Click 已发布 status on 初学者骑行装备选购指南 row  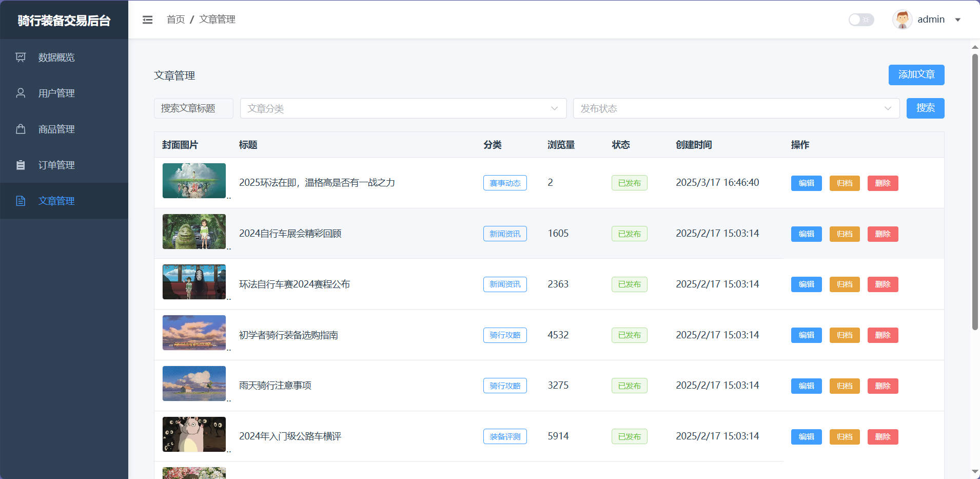(x=629, y=335)
